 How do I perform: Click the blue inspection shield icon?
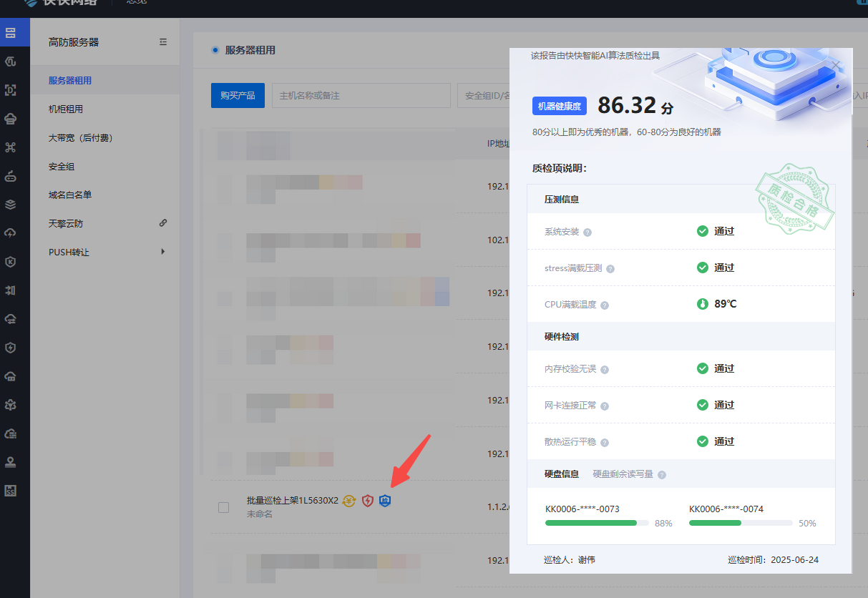[385, 501]
